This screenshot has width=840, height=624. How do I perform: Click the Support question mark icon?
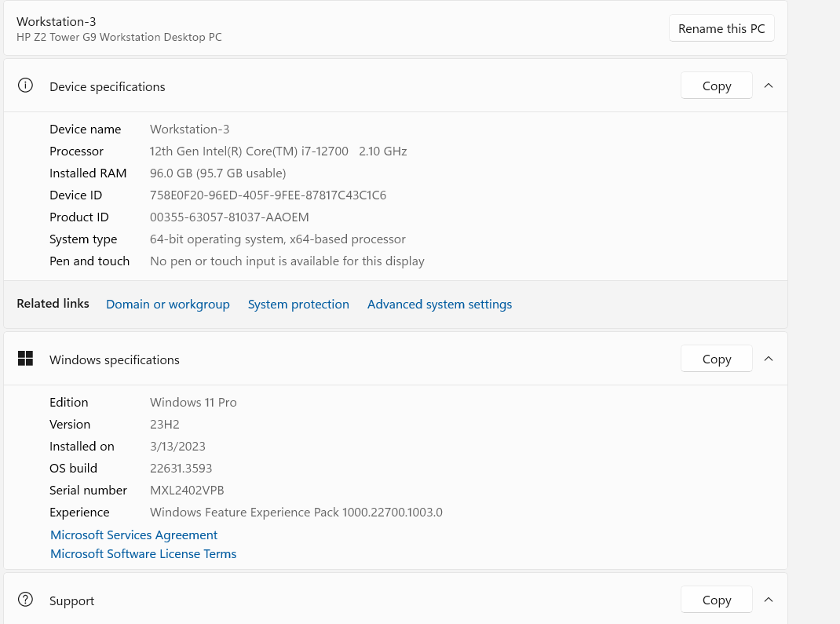pyautogui.click(x=25, y=600)
